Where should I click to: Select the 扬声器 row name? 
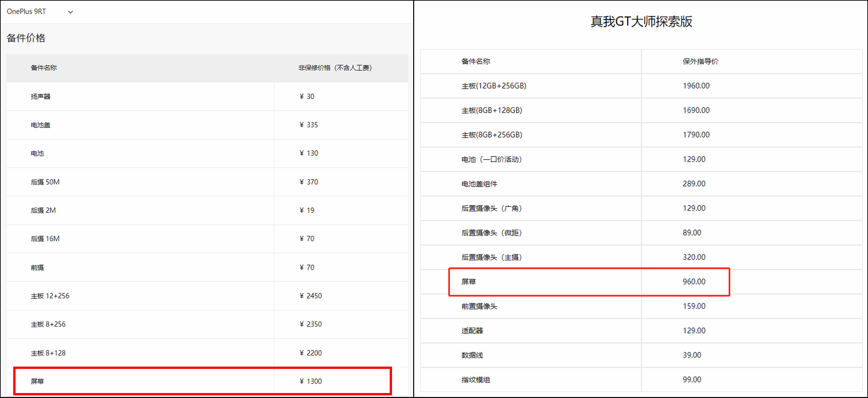[x=40, y=97]
